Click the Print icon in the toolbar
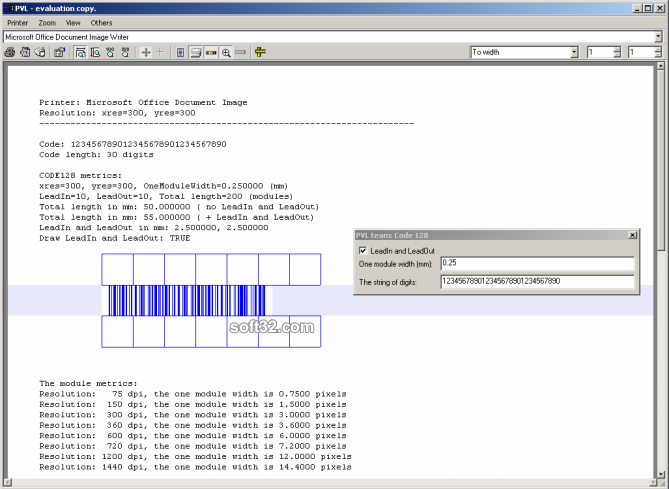Viewport: 669px width, 489px height. (x=10, y=52)
